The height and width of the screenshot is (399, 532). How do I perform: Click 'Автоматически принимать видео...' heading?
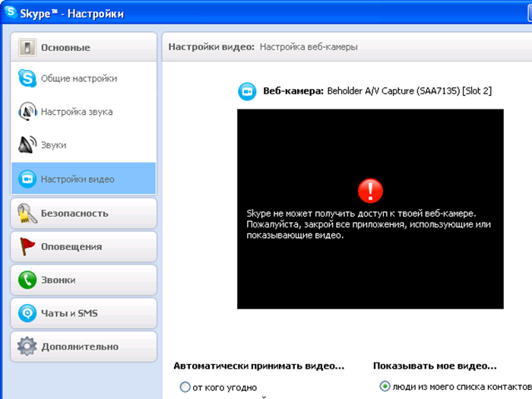(259, 366)
